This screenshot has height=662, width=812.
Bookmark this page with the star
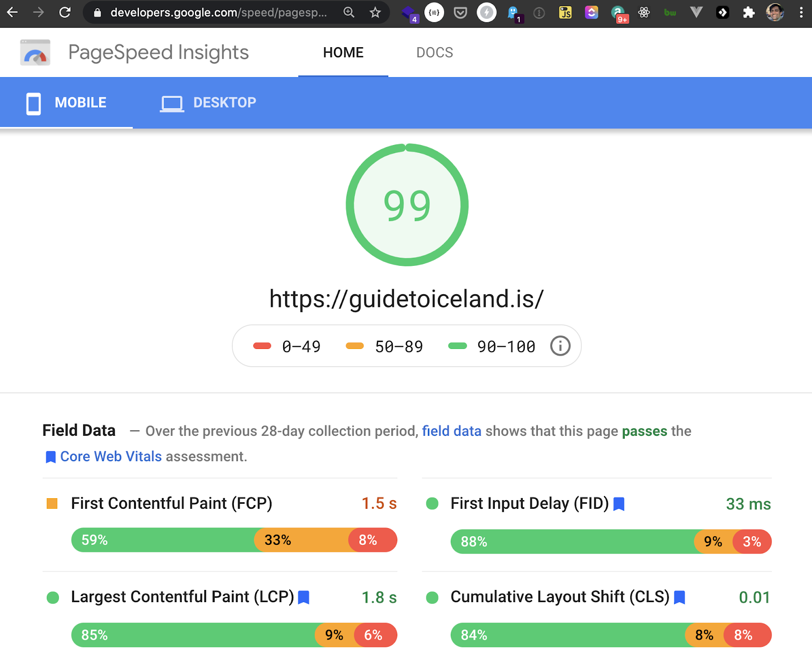[x=375, y=12]
